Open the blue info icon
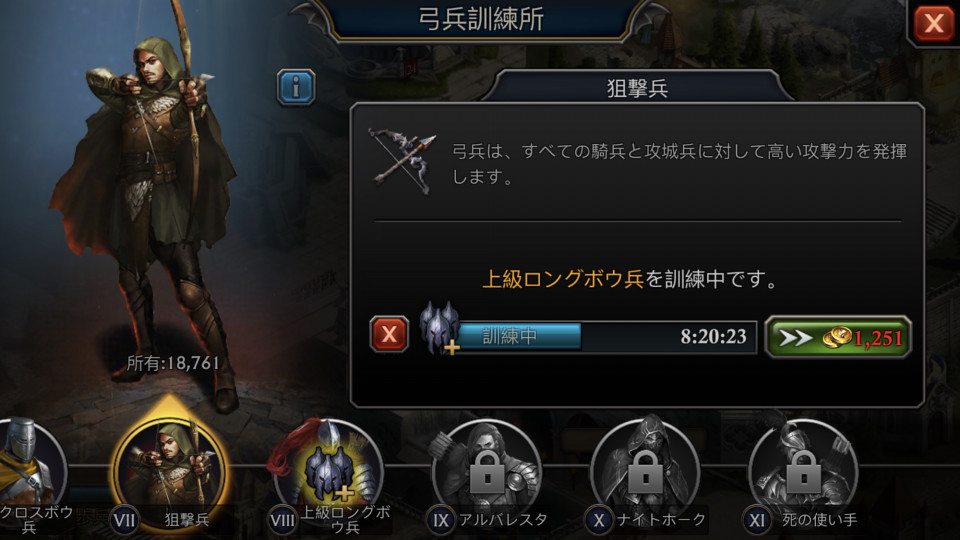 296,87
